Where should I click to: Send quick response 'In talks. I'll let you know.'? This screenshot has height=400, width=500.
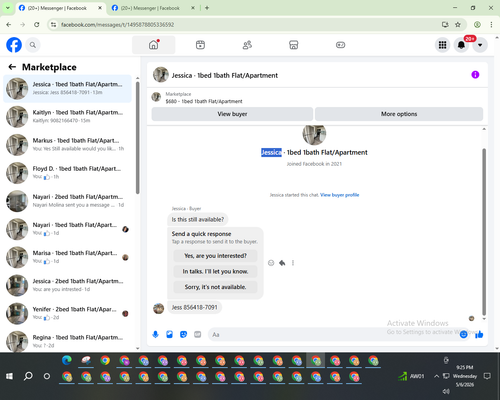click(215, 271)
